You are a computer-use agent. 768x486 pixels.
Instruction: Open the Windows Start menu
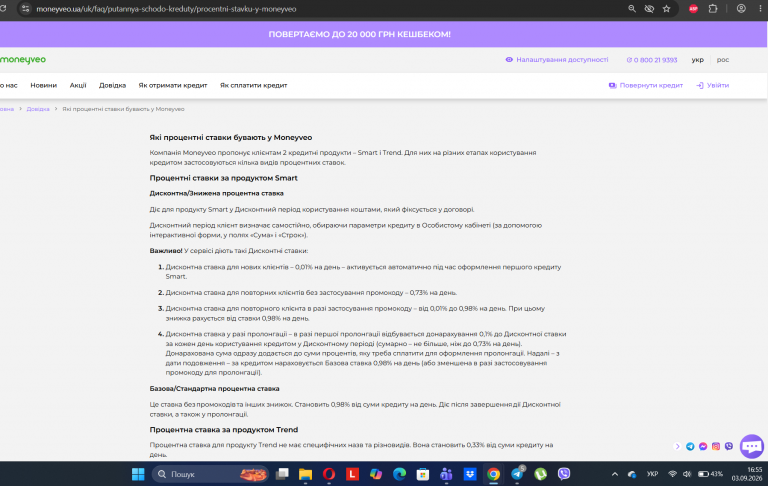[x=138, y=474]
